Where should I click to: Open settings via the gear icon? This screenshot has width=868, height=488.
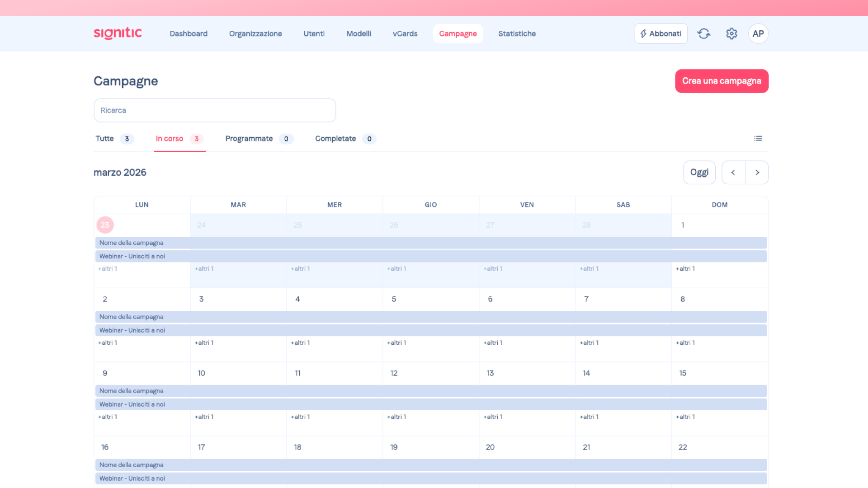(x=731, y=33)
